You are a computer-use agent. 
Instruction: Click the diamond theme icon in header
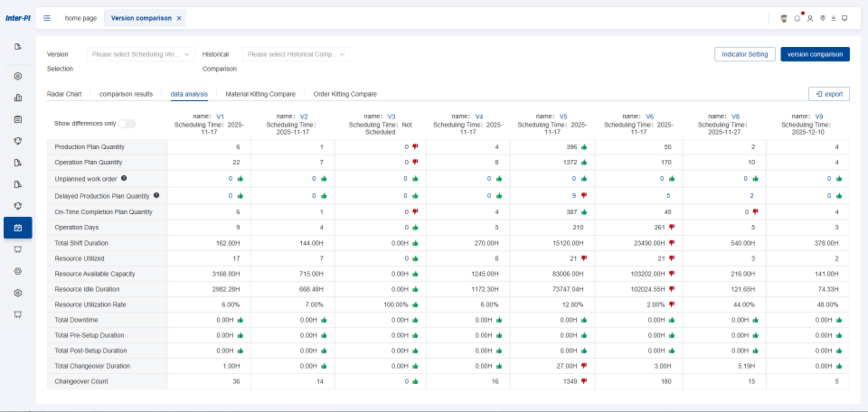click(823, 18)
